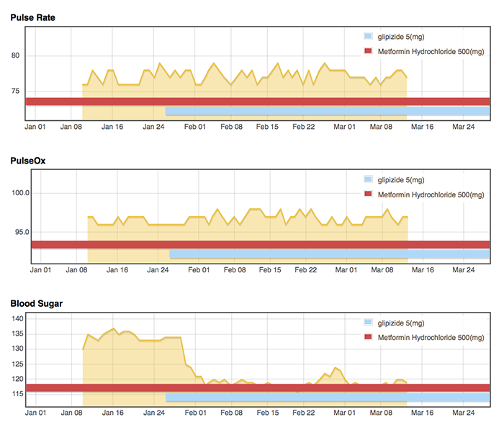Image resolution: width=504 pixels, height=430 pixels.
Task: Select the PulseOx chart heading
Action: click(27, 161)
